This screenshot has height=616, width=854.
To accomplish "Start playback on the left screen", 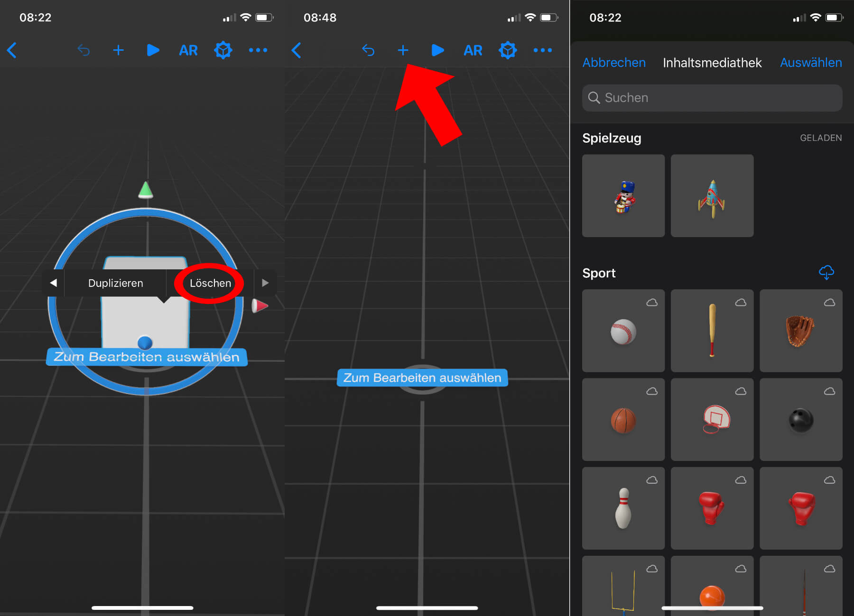I will [x=153, y=50].
